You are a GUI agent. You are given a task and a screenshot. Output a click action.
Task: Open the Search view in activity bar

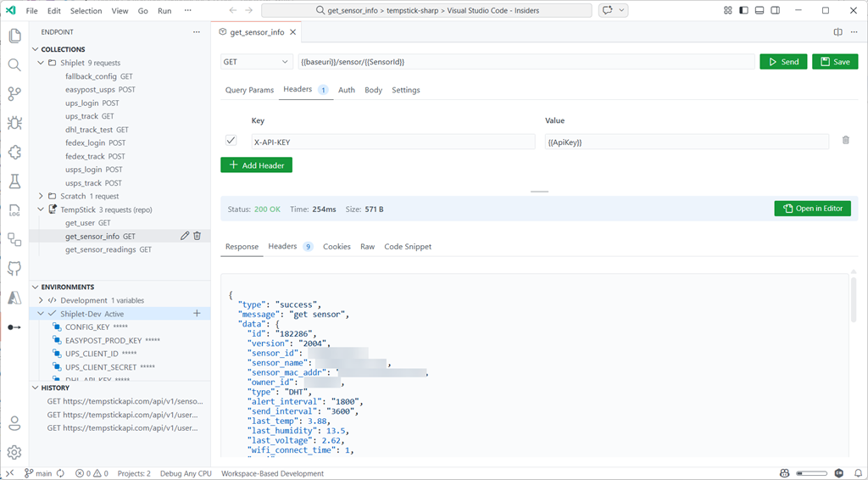point(15,64)
